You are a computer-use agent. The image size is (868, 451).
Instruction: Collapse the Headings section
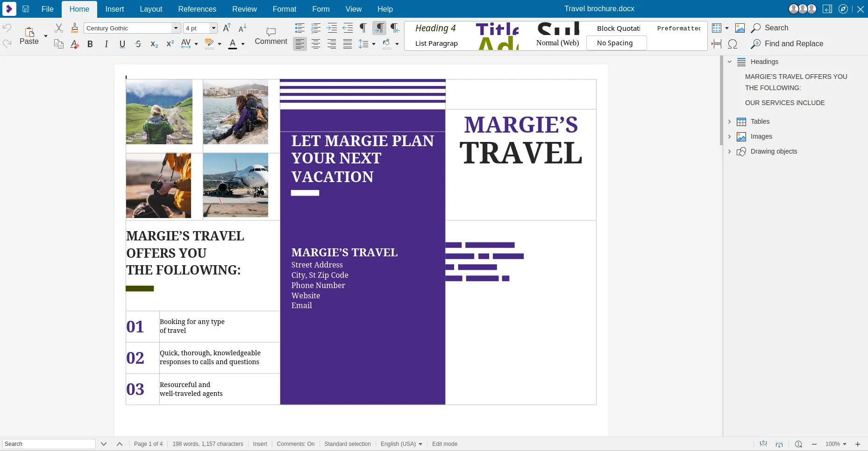730,62
